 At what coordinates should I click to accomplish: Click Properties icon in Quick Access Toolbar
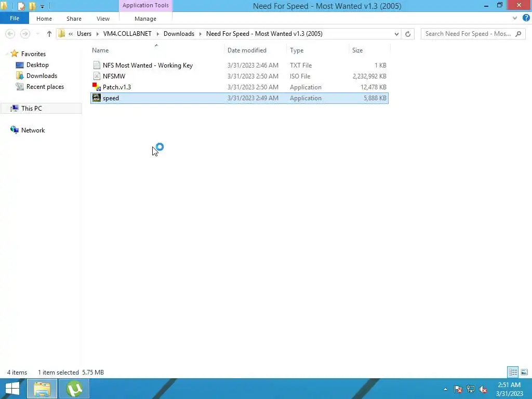point(21,6)
